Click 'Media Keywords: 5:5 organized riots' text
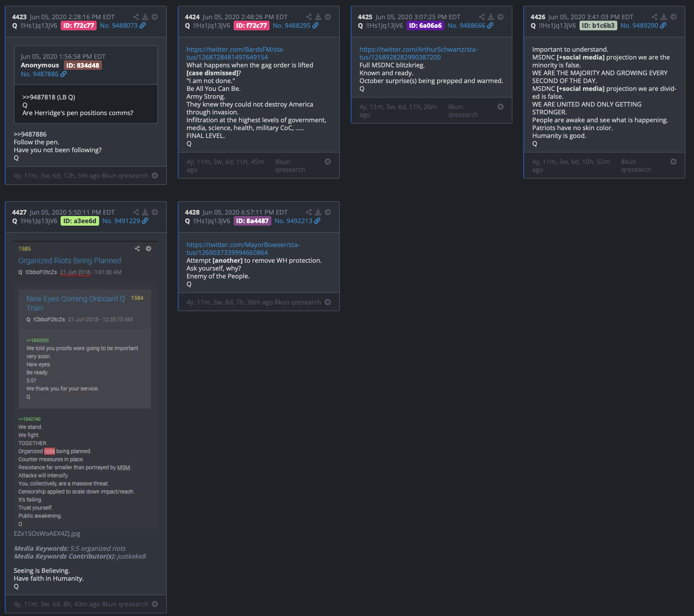This screenshot has width=694, height=616. coord(70,548)
